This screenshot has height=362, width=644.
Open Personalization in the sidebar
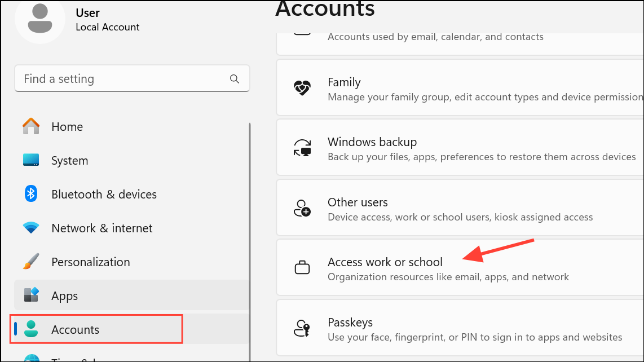(131, 262)
